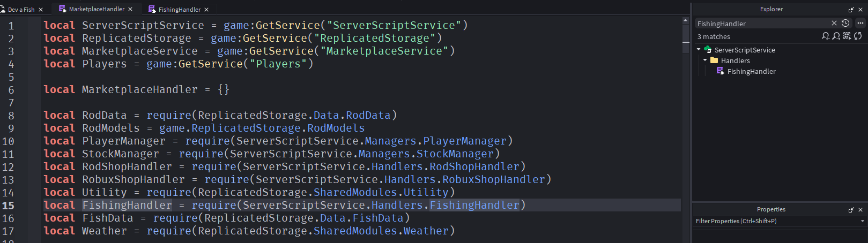Viewport: 868px width, 243px height.
Task: Close the MarketplaceHandler tab
Action: click(x=130, y=10)
